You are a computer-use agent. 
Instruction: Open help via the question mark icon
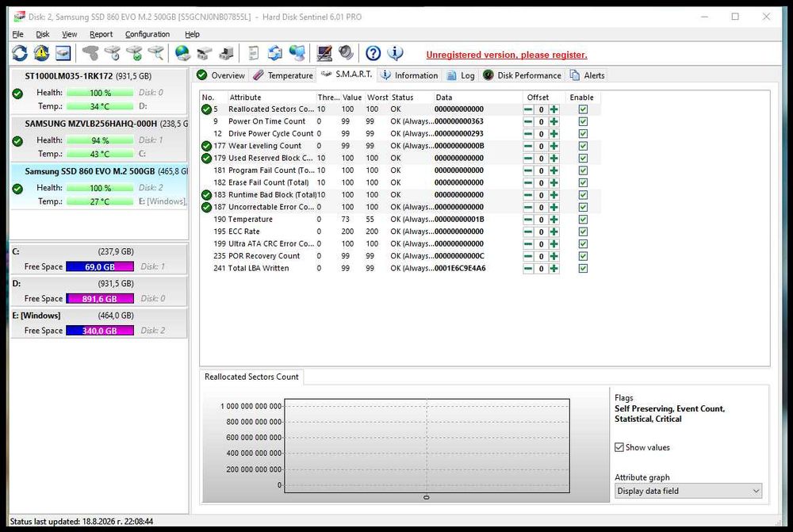pos(374,53)
